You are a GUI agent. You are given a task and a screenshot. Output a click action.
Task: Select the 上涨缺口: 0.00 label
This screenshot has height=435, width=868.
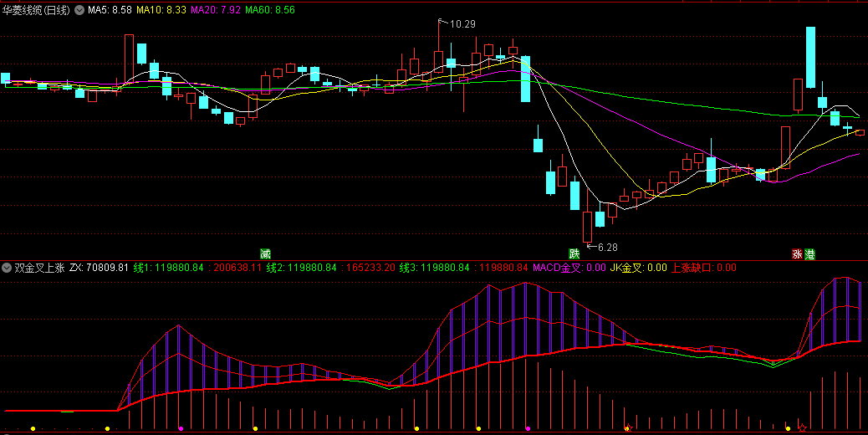coord(703,268)
